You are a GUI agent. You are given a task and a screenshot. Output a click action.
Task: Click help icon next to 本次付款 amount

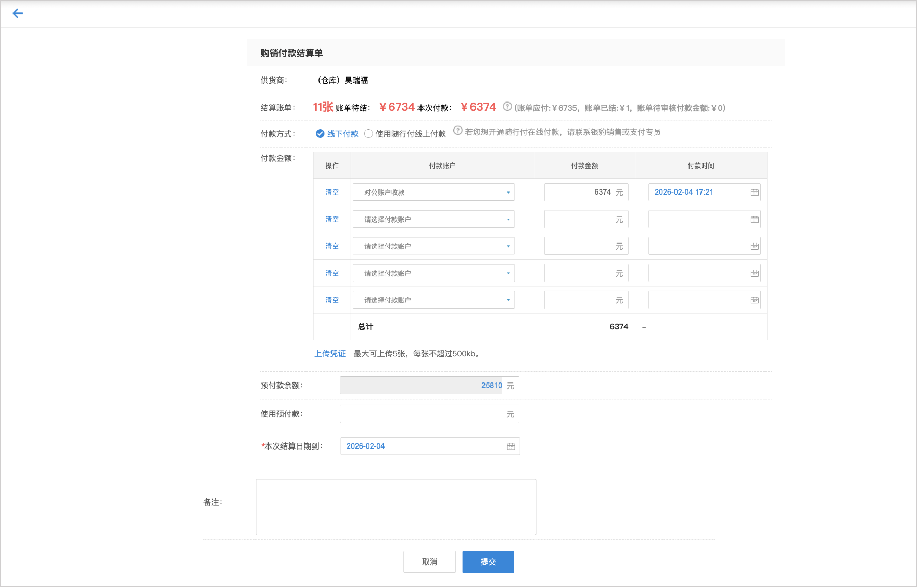(x=507, y=107)
